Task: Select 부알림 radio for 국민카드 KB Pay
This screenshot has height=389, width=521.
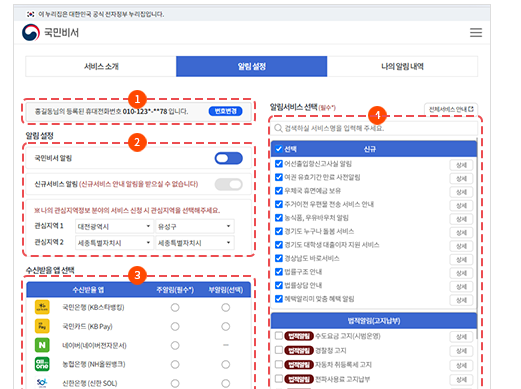Action: [x=226, y=326]
